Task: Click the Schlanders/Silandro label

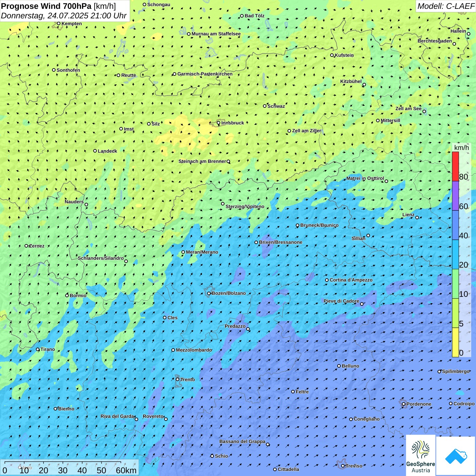Action: click(101, 258)
